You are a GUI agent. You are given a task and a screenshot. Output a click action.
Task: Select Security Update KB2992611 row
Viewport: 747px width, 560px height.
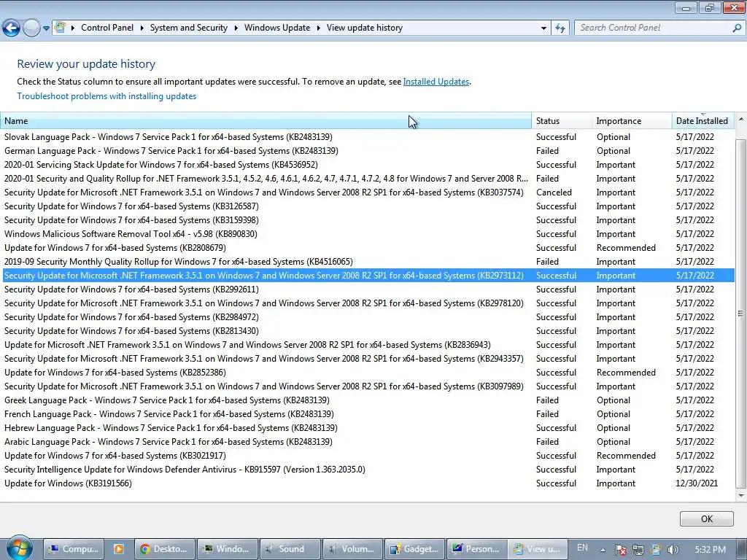368,289
